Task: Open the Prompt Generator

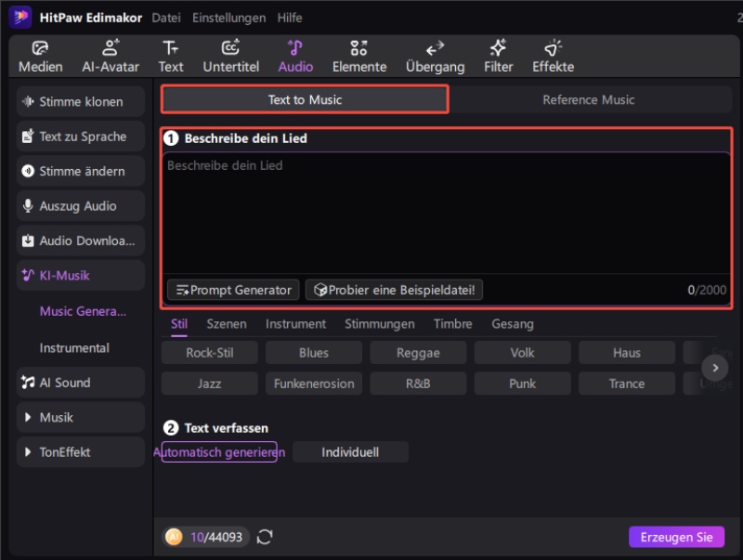Action: pyautogui.click(x=234, y=290)
